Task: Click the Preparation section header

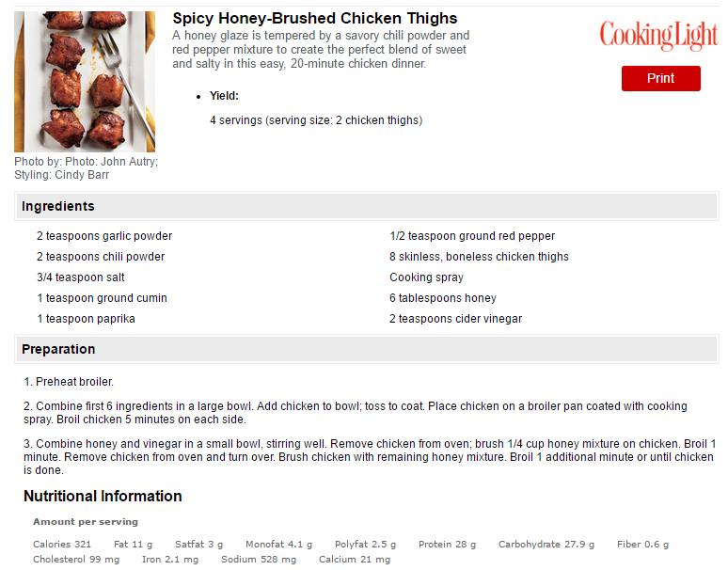Action: (366, 349)
